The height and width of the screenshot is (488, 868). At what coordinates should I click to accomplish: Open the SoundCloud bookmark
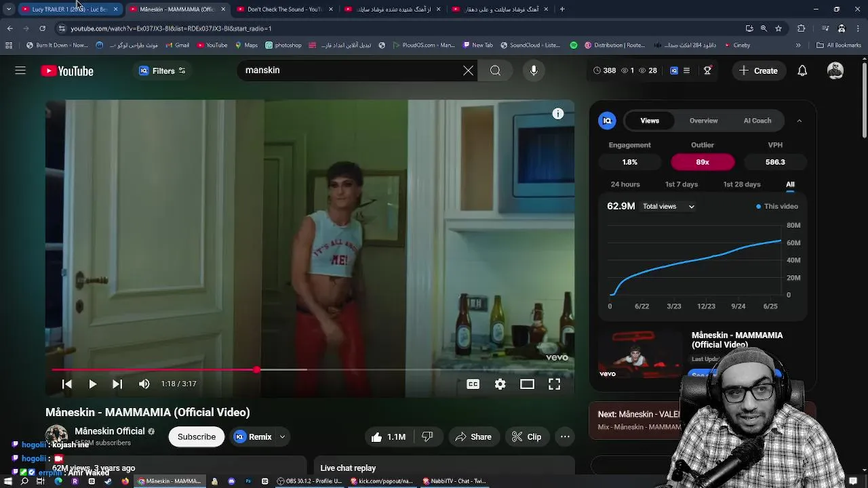coord(530,45)
